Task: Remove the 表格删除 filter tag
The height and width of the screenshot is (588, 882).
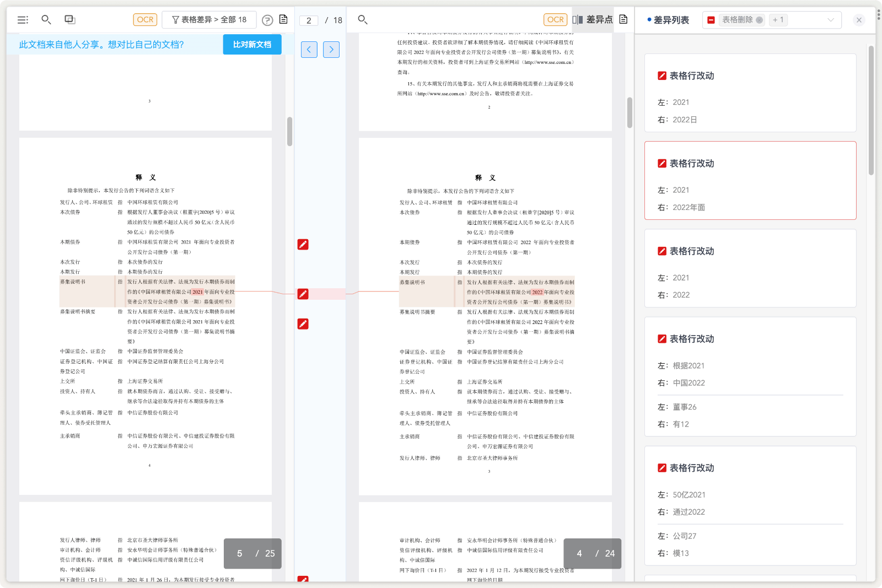Action: 759,19
